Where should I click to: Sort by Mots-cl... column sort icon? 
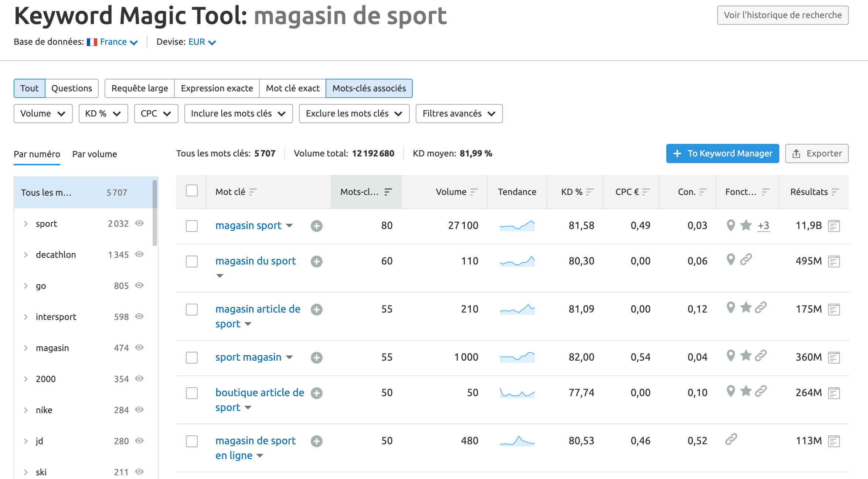(x=388, y=192)
